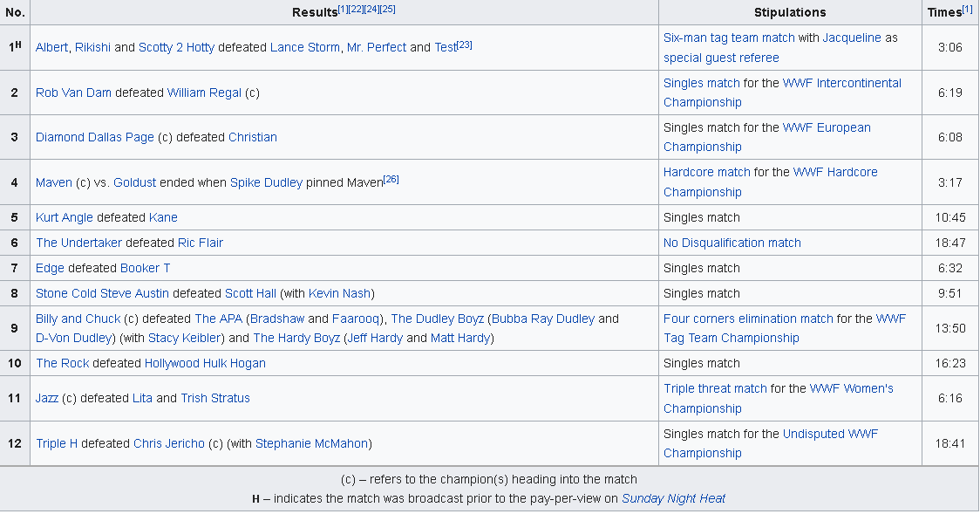Viewport: 980px width, 514px height.
Task: Open the Maven link in row 4
Action: pyautogui.click(x=54, y=182)
